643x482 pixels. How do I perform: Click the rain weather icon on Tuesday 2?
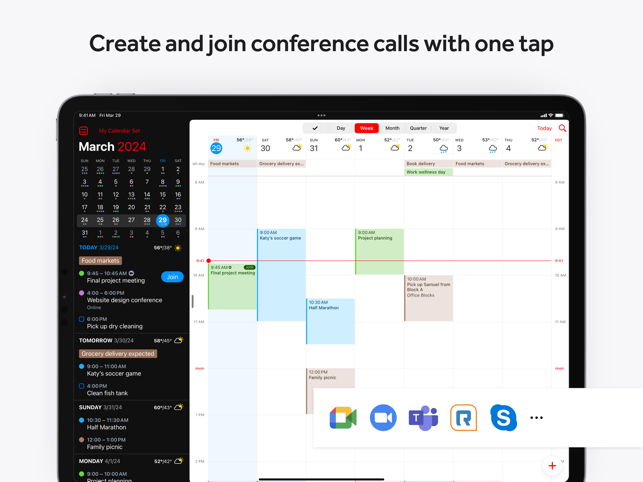coord(444,148)
